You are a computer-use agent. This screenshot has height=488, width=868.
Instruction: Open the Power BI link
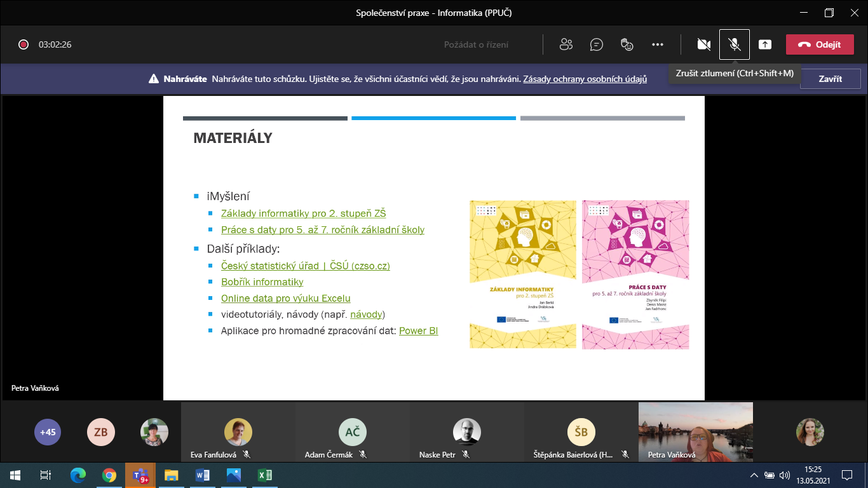(418, 331)
